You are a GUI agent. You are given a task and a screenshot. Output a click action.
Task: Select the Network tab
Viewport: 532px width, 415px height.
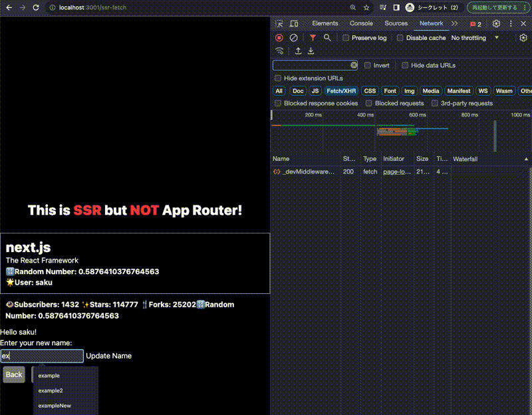coord(431,23)
